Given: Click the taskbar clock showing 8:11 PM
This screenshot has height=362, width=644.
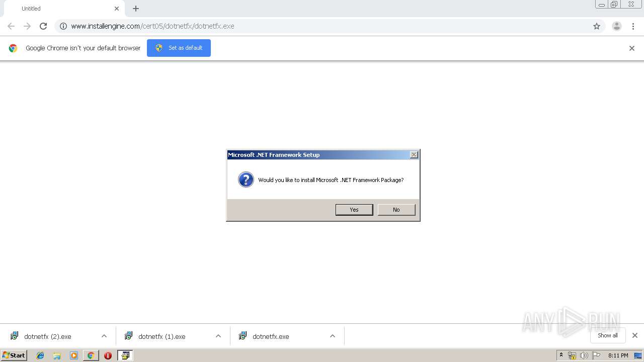Looking at the screenshot, I should tap(618, 355).
